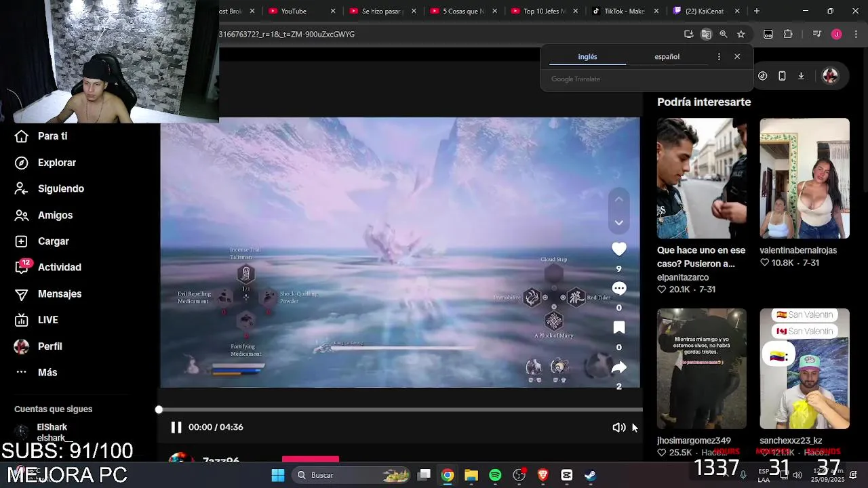Go to the previous video with up chevron
The height and width of the screenshot is (488, 868).
(x=618, y=199)
